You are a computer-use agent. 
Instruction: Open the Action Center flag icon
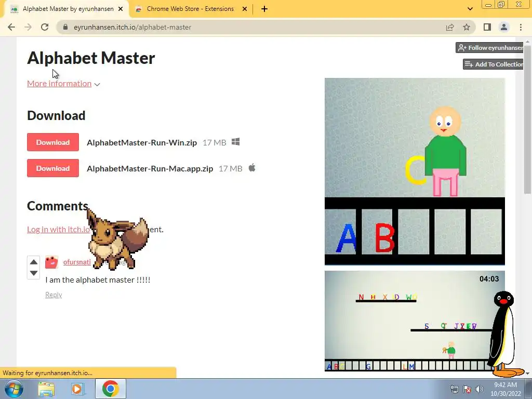[467, 389]
